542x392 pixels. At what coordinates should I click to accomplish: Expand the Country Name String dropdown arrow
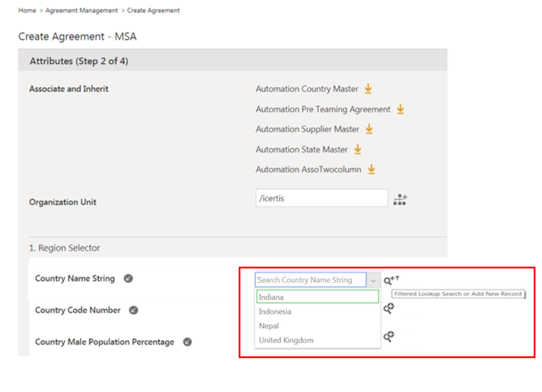coord(373,280)
